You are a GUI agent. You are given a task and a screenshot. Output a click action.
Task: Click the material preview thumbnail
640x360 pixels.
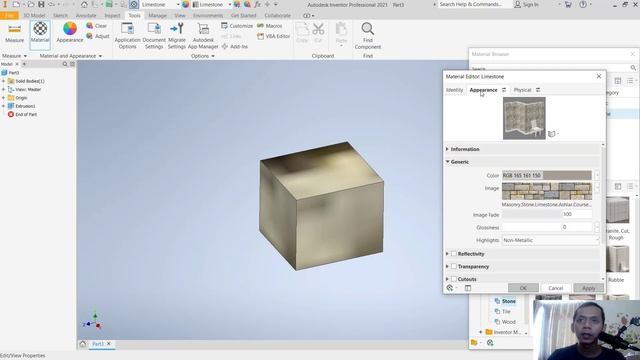pos(524,118)
